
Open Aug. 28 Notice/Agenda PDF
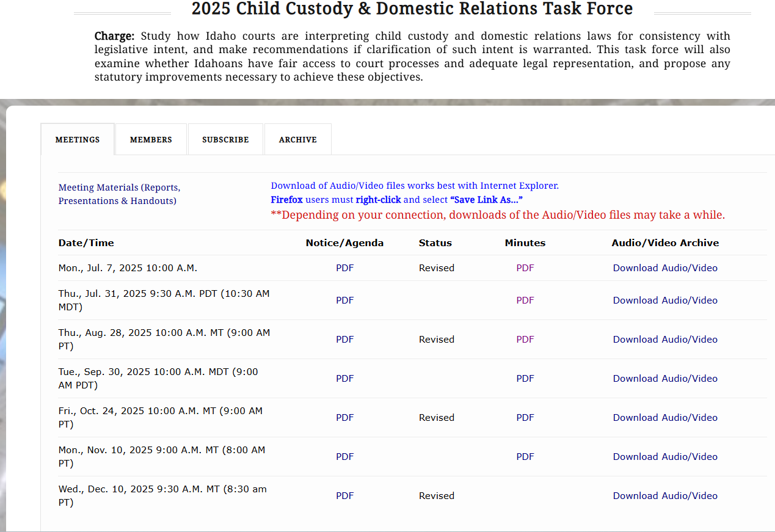click(345, 340)
